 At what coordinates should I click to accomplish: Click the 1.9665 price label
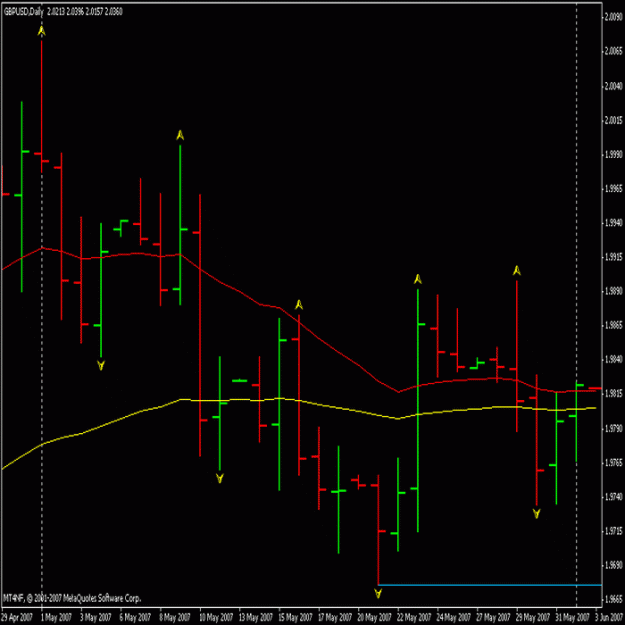pyautogui.click(x=614, y=600)
